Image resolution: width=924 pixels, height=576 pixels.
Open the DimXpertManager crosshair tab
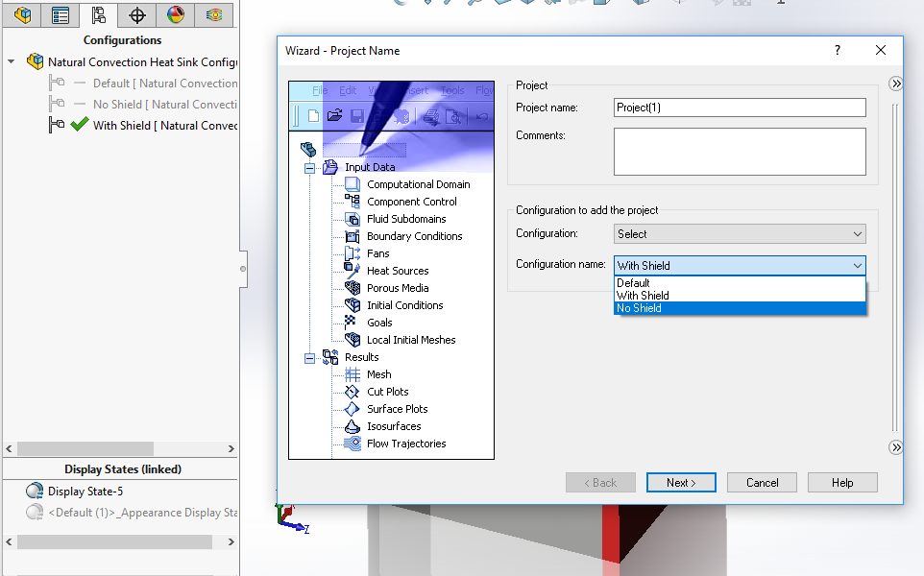(137, 14)
